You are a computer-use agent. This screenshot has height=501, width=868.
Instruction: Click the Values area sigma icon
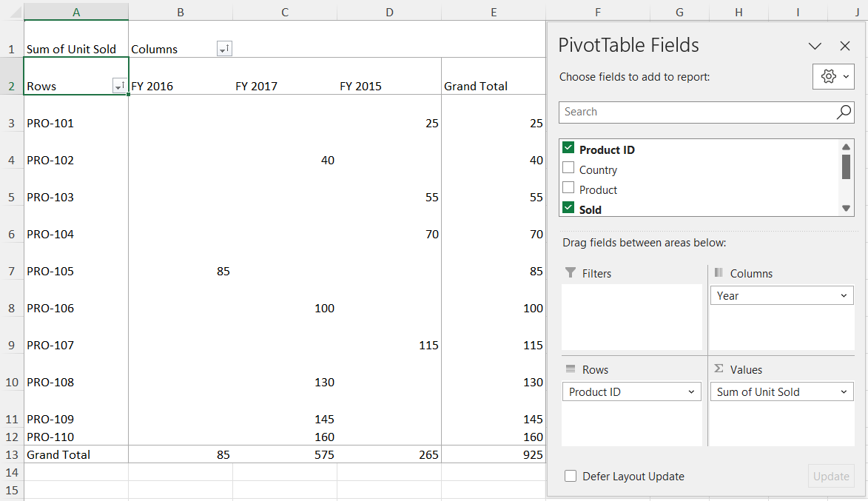coord(719,369)
